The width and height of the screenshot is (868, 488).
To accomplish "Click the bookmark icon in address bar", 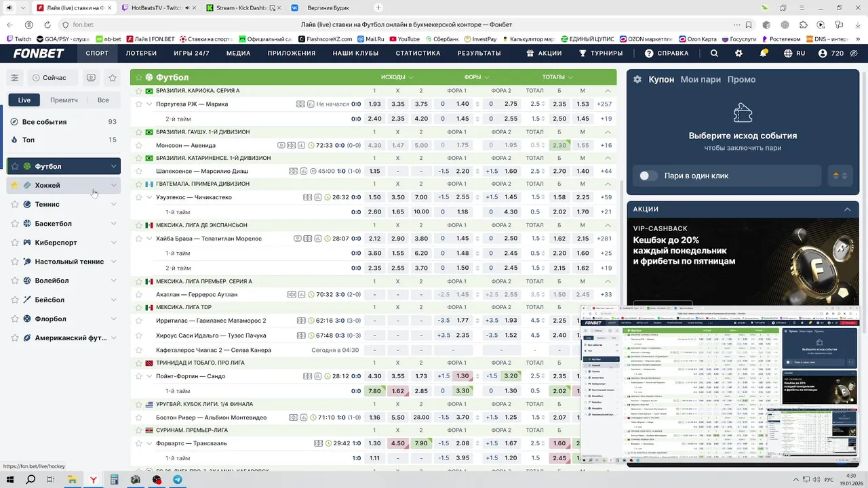I will click(x=749, y=24).
